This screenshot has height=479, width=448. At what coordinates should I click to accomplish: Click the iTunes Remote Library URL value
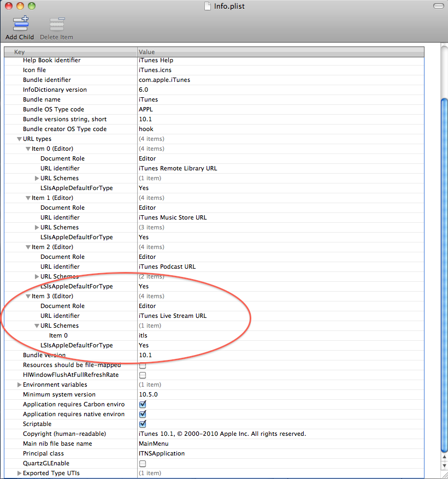(178, 168)
